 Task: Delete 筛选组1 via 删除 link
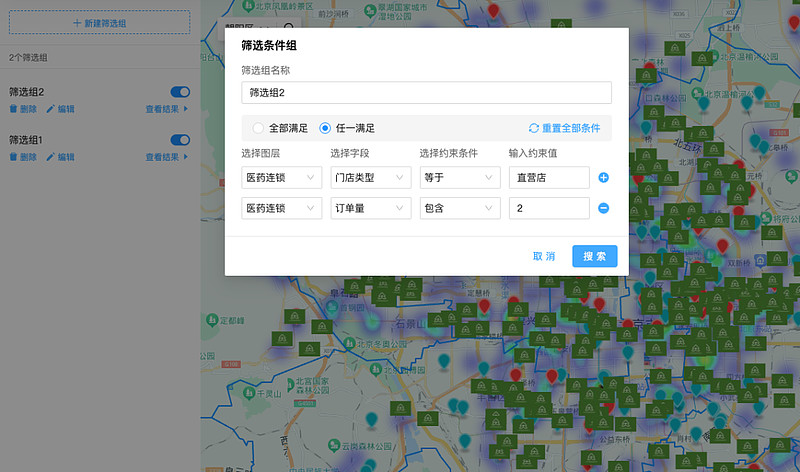pos(23,157)
